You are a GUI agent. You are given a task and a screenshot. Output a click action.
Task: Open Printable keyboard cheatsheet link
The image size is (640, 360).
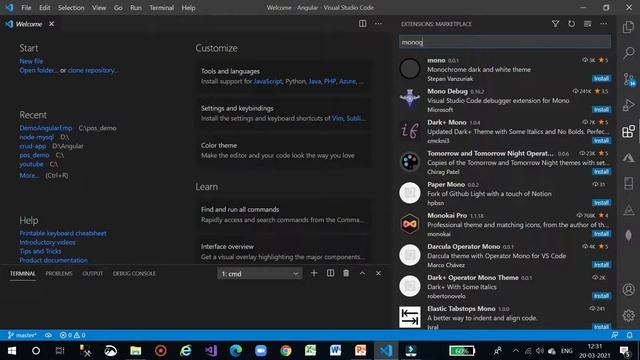(63, 233)
